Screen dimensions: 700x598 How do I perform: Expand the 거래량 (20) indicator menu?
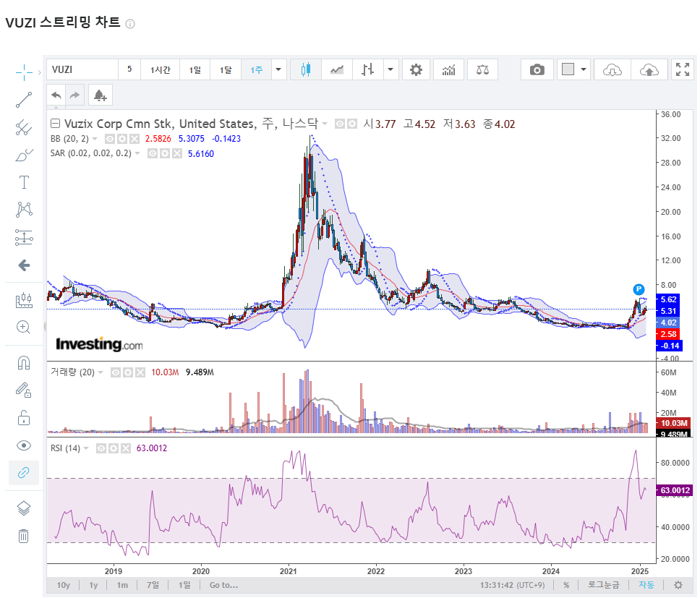coord(101,372)
